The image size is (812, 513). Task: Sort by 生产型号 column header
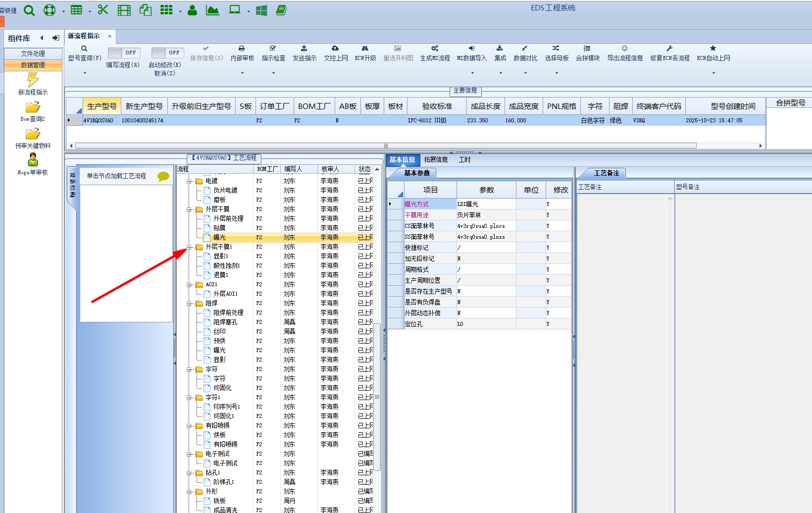[102, 106]
